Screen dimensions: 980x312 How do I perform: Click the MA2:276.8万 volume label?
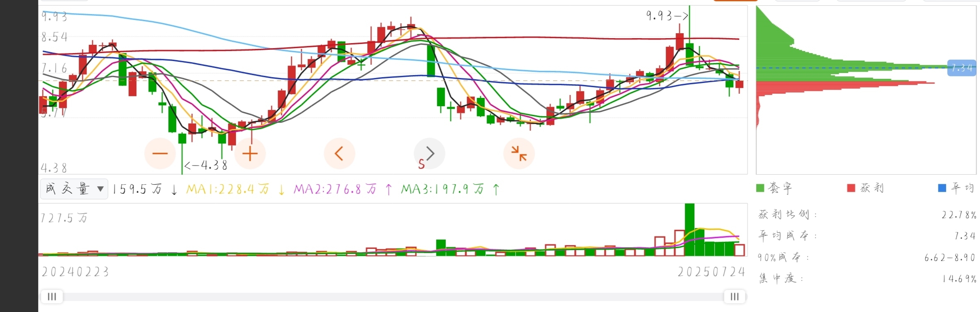(x=335, y=190)
